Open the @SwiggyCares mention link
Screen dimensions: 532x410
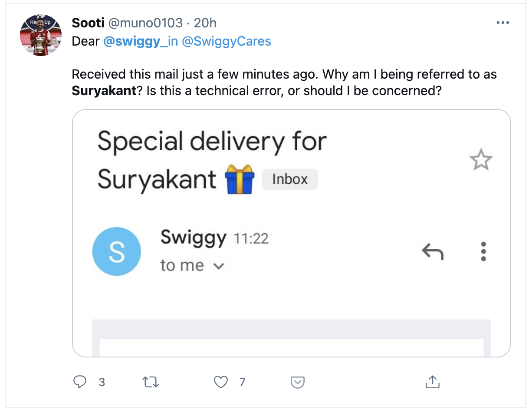pyautogui.click(x=227, y=41)
